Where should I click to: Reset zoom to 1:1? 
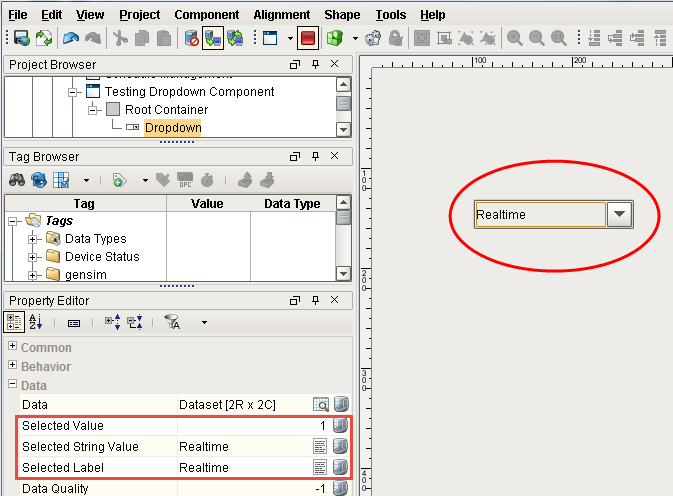[x=558, y=38]
